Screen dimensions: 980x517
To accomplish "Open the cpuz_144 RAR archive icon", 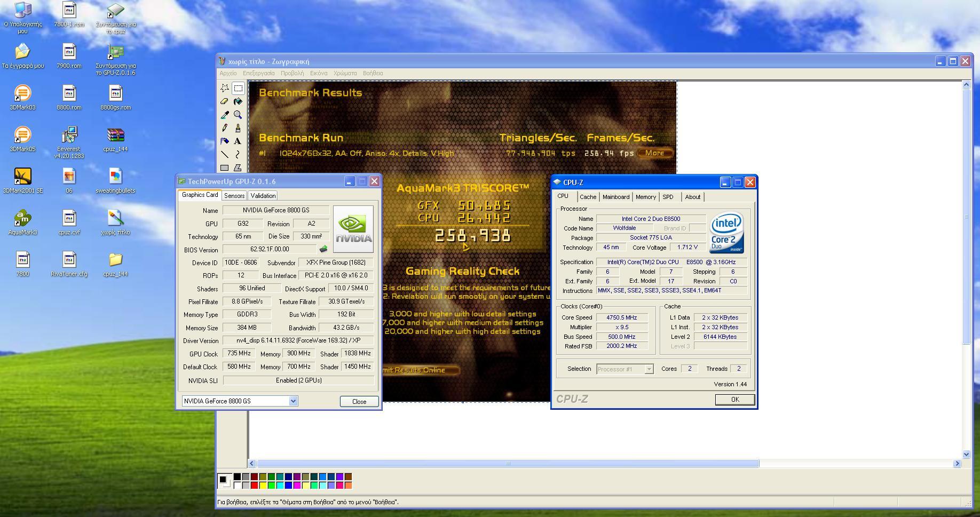I will [115, 139].
